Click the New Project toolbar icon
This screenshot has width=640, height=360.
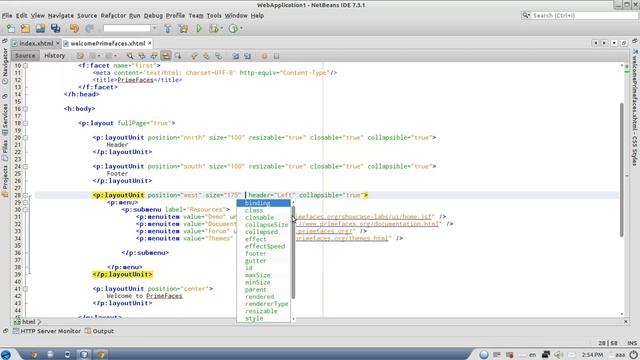25,29
